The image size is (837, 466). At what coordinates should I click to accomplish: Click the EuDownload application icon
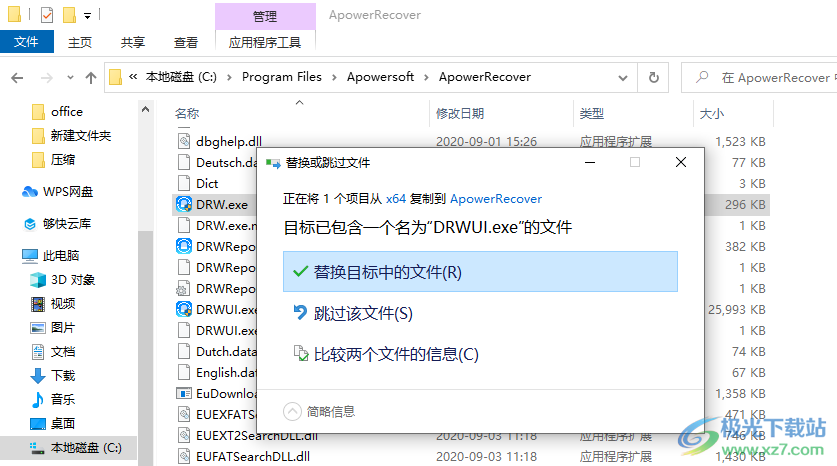point(184,393)
